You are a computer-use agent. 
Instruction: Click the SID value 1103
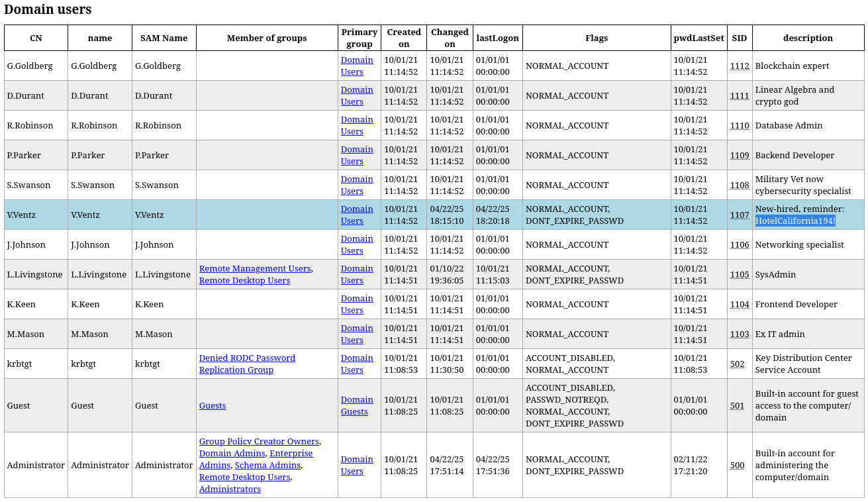pos(740,334)
